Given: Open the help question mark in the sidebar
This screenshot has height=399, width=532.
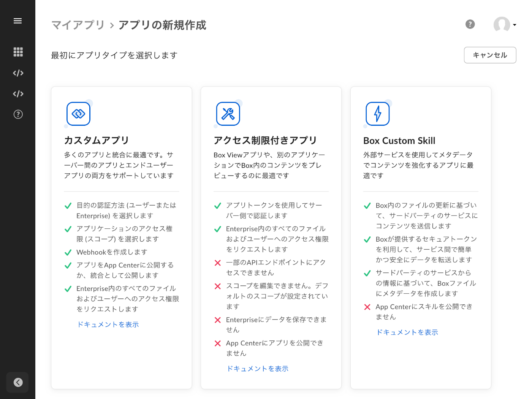Looking at the screenshot, I should pos(18,114).
